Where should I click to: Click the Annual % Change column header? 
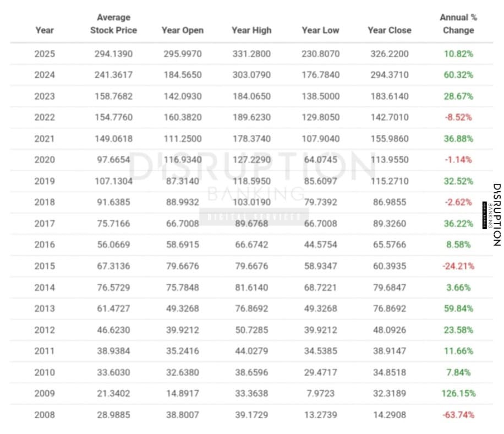(458, 24)
